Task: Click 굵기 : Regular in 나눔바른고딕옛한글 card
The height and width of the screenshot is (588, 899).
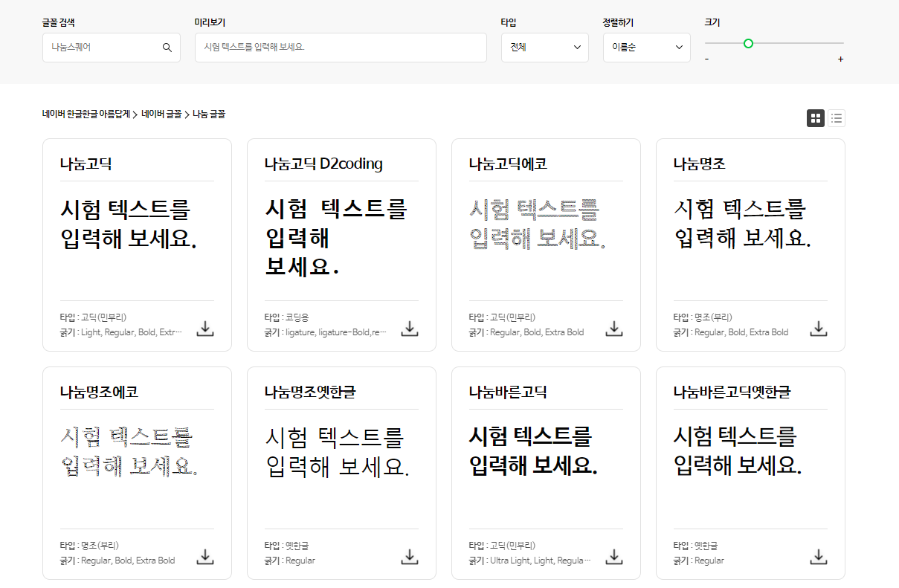Action: [699, 560]
